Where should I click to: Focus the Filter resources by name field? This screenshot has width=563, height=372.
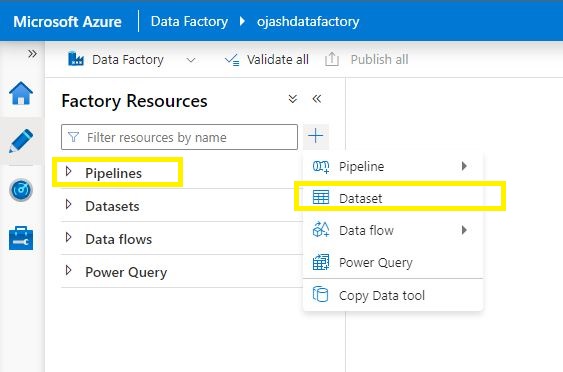(x=180, y=137)
